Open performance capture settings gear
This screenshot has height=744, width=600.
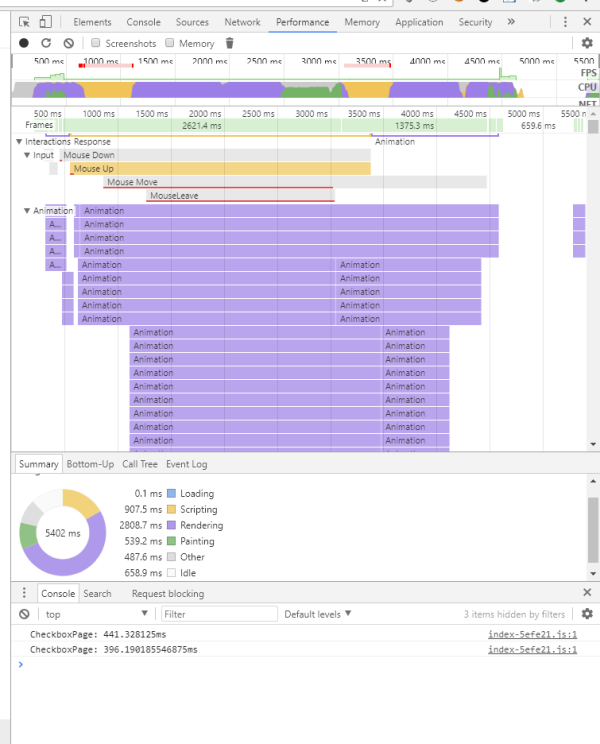[587, 43]
